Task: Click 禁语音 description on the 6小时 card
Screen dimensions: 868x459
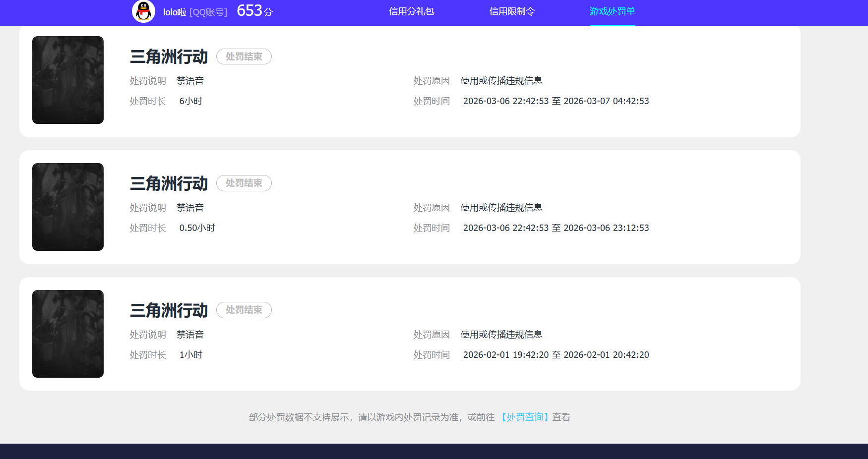Action: 190,81
